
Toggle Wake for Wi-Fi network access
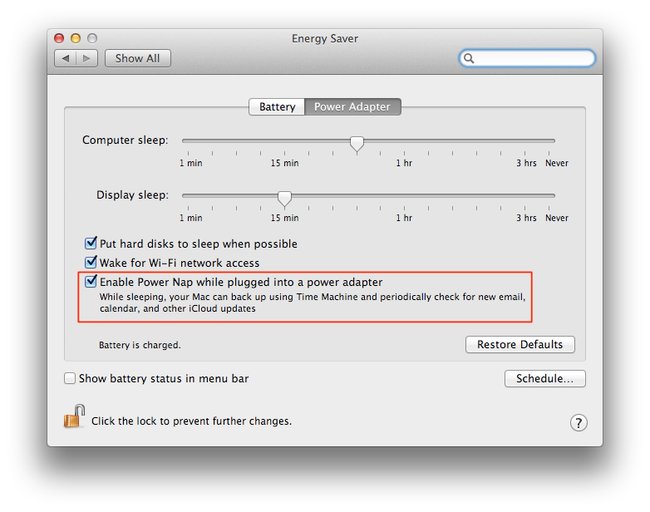(90, 262)
